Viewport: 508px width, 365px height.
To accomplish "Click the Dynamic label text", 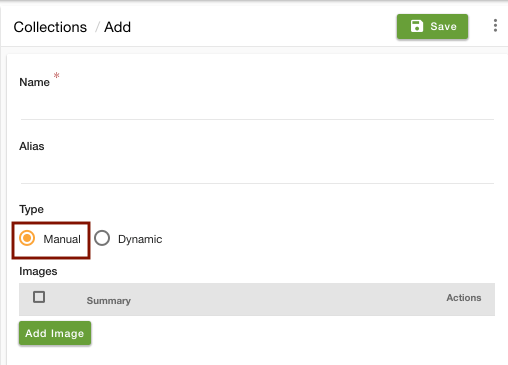I will (140, 239).
